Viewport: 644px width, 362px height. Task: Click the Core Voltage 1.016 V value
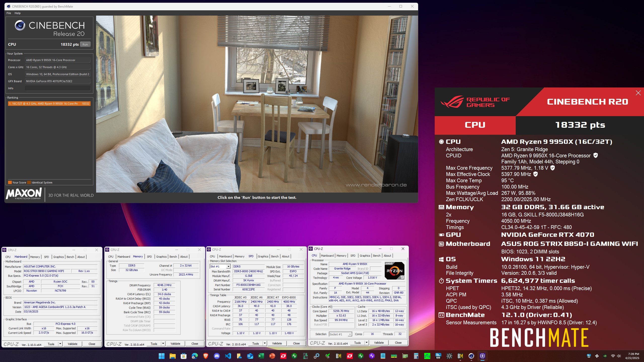[372, 278]
